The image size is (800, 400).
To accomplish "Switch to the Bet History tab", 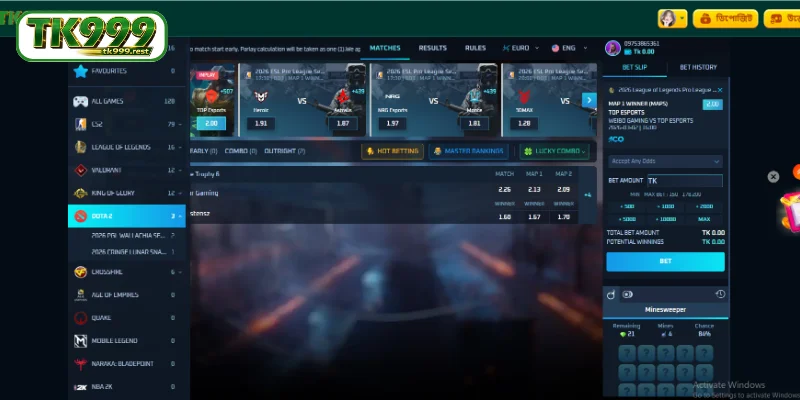I will [698, 67].
